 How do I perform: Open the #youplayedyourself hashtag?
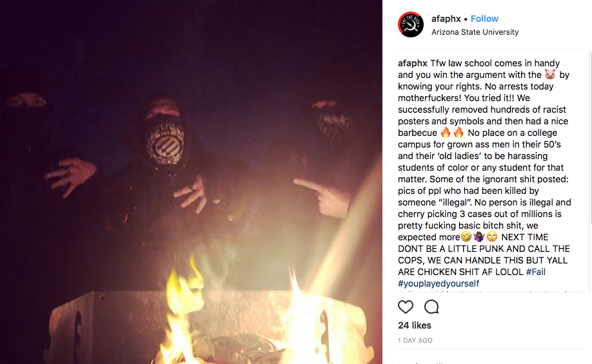click(439, 283)
